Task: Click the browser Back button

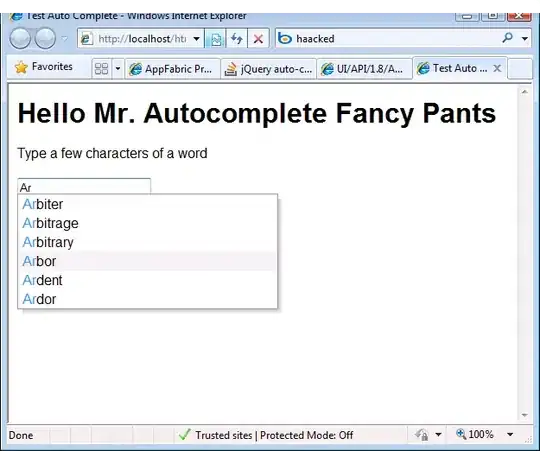Action: [20, 38]
